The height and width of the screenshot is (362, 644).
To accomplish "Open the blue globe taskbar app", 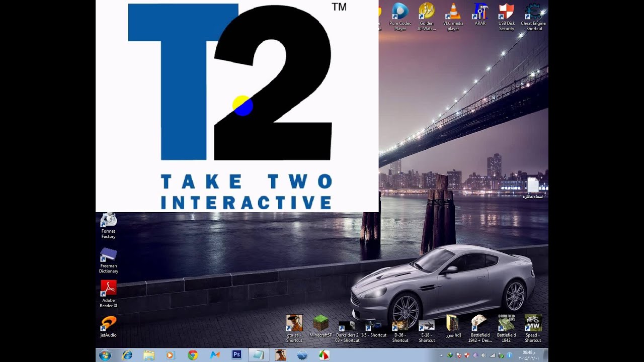I will coord(302,355).
